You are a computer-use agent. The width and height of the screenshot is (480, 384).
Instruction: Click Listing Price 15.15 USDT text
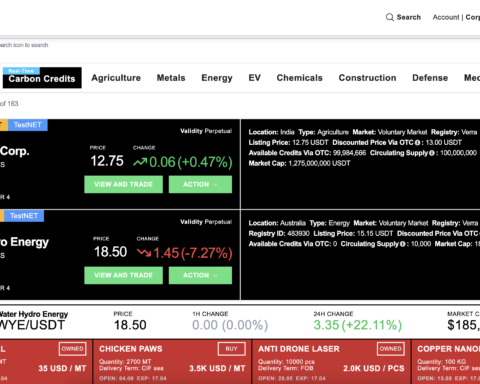tap(353, 234)
